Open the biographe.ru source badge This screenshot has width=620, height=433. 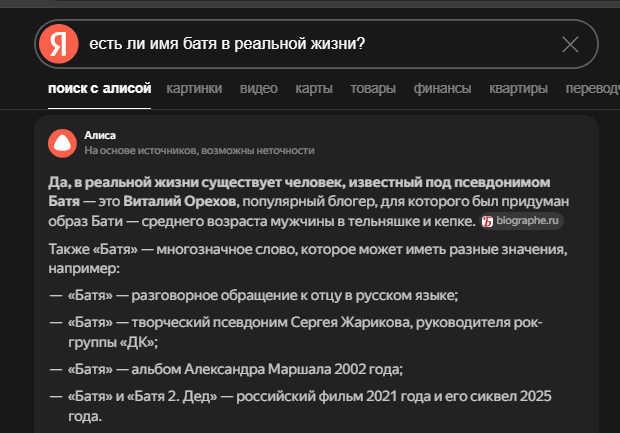click(522, 221)
